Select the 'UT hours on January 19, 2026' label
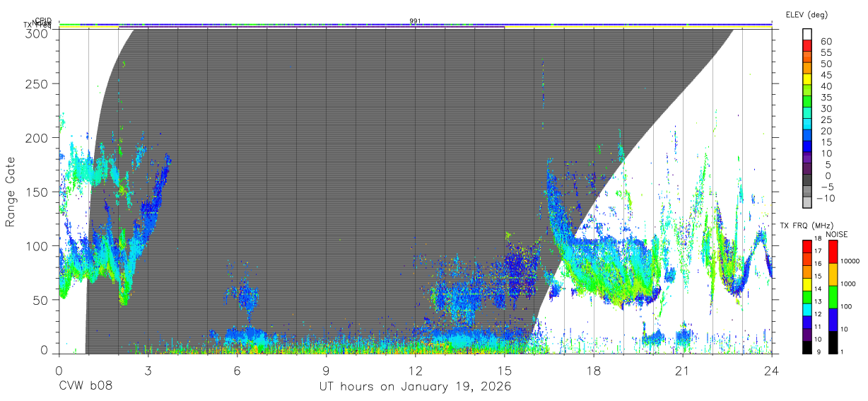868x401 pixels. tap(415, 386)
